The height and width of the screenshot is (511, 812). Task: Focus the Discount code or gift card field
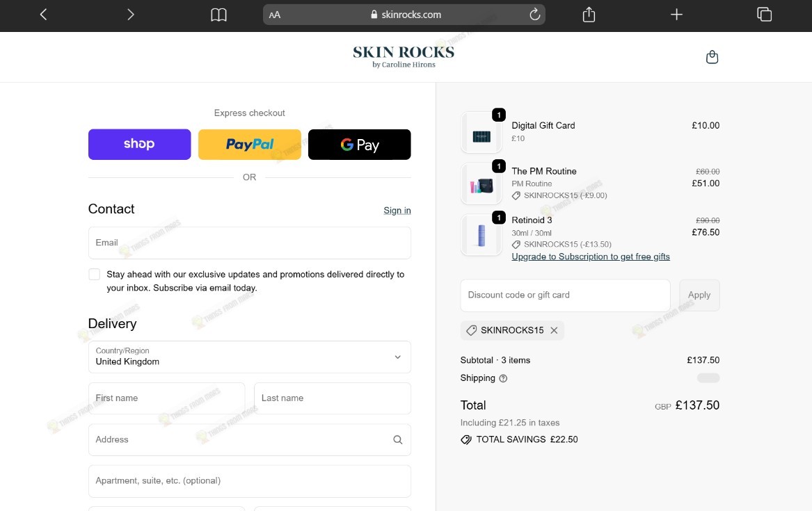tap(566, 295)
